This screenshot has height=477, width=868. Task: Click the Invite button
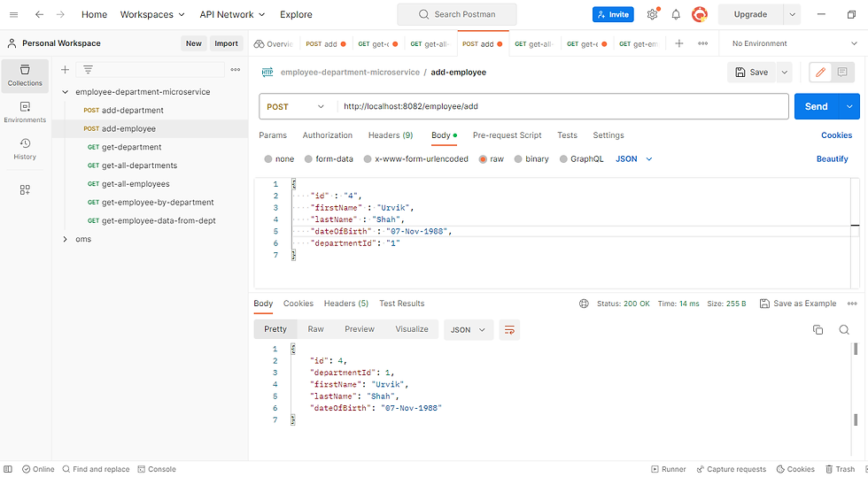613,14
